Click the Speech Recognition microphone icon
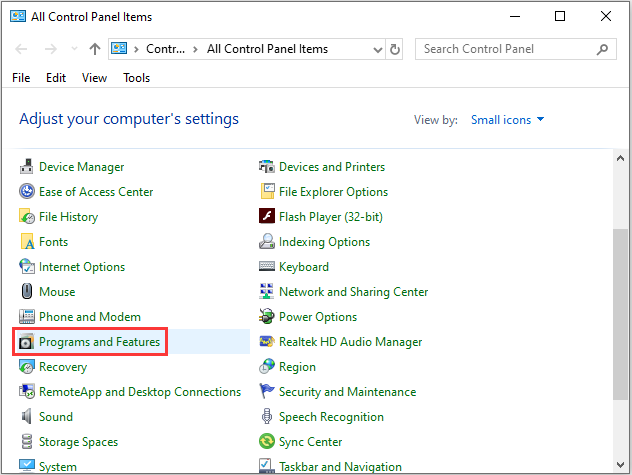632x475 pixels. click(266, 416)
